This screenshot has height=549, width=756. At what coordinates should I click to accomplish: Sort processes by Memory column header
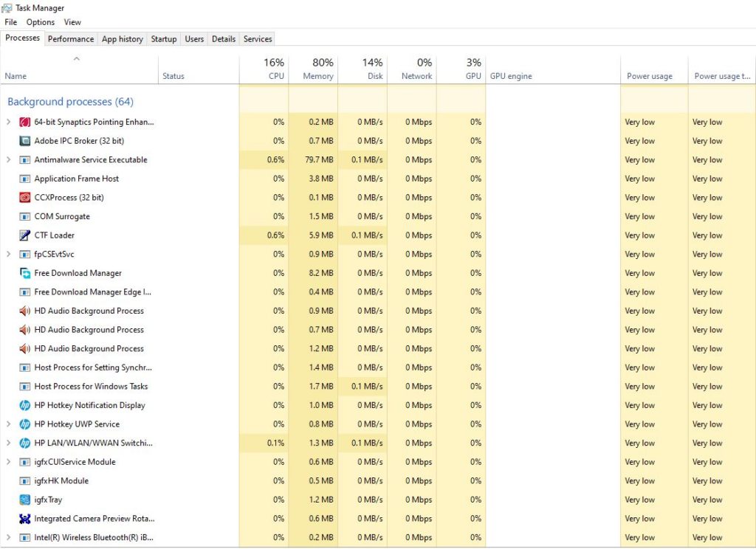313,69
